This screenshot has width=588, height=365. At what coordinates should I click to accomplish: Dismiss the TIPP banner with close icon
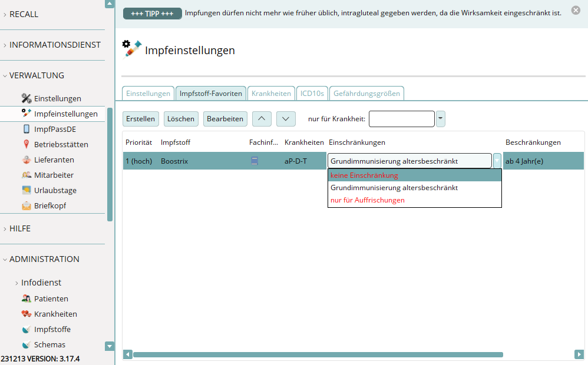click(x=576, y=10)
